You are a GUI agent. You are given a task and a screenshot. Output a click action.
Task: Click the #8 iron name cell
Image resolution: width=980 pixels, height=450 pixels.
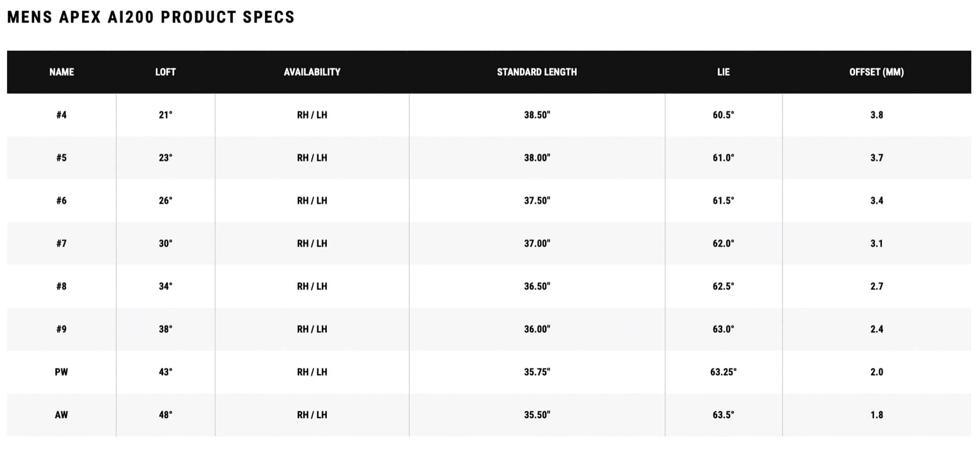click(x=61, y=287)
